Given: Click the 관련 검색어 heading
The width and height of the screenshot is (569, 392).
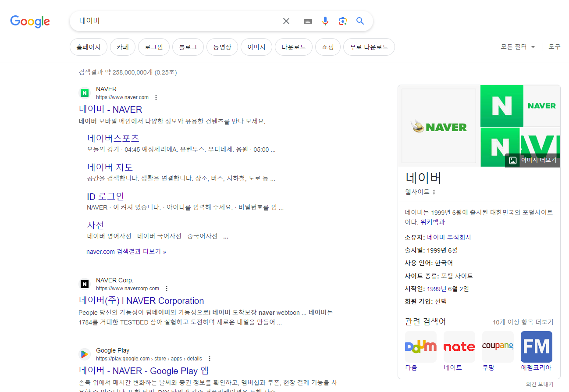Looking at the screenshot, I should pyautogui.click(x=425, y=321).
